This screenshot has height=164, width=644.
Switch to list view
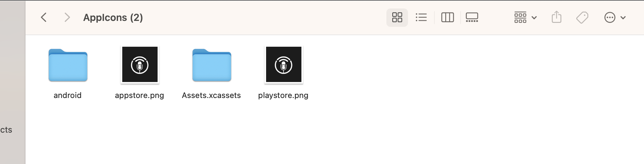(x=421, y=17)
